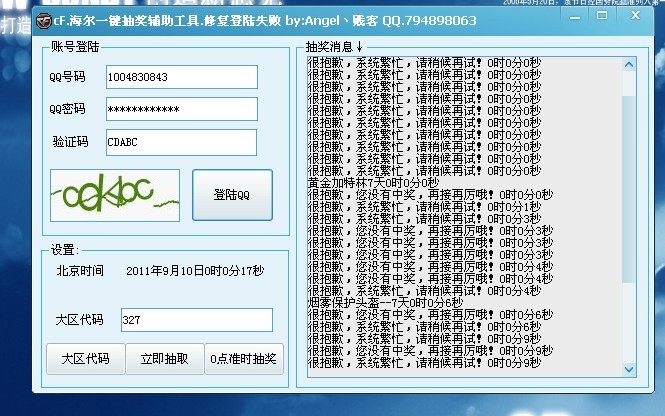Click the 0点准时抽奖 button

[x=244, y=359]
